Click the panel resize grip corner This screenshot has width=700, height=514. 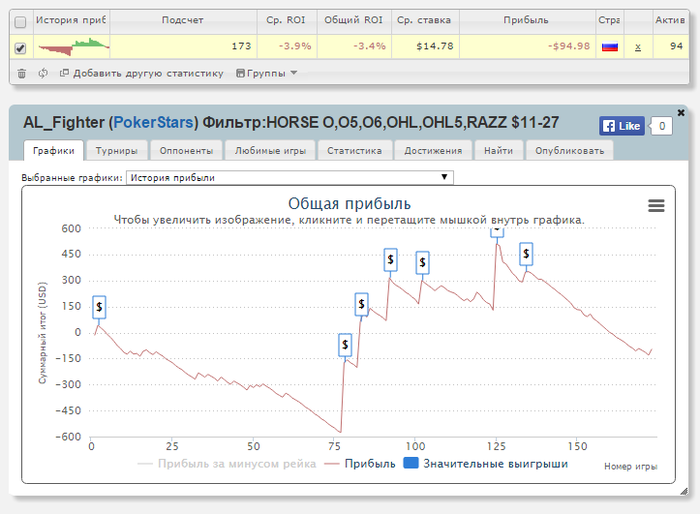point(684,491)
